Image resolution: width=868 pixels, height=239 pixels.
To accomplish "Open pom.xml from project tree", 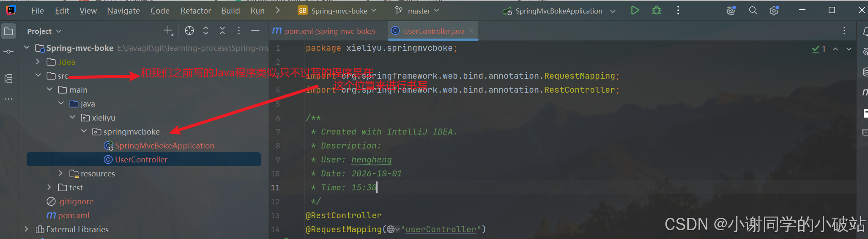I will [x=74, y=215].
